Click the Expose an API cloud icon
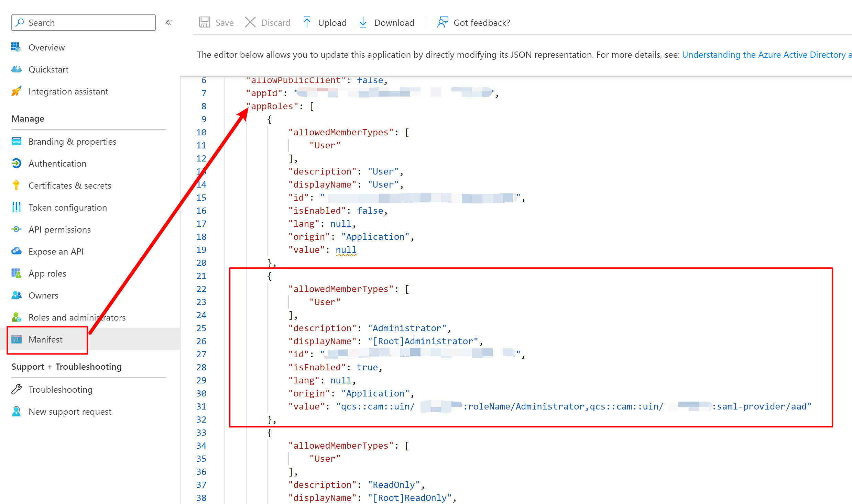 point(16,251)
